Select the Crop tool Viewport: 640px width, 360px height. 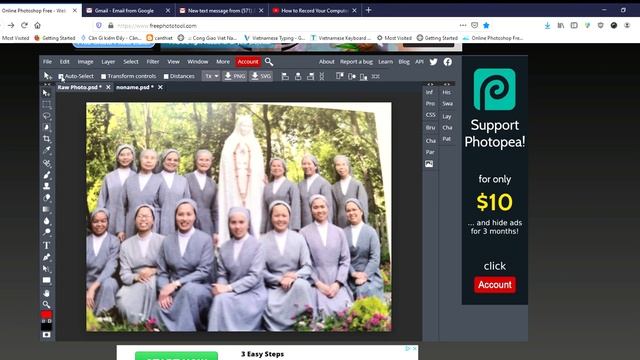click(x=47, y=139)
